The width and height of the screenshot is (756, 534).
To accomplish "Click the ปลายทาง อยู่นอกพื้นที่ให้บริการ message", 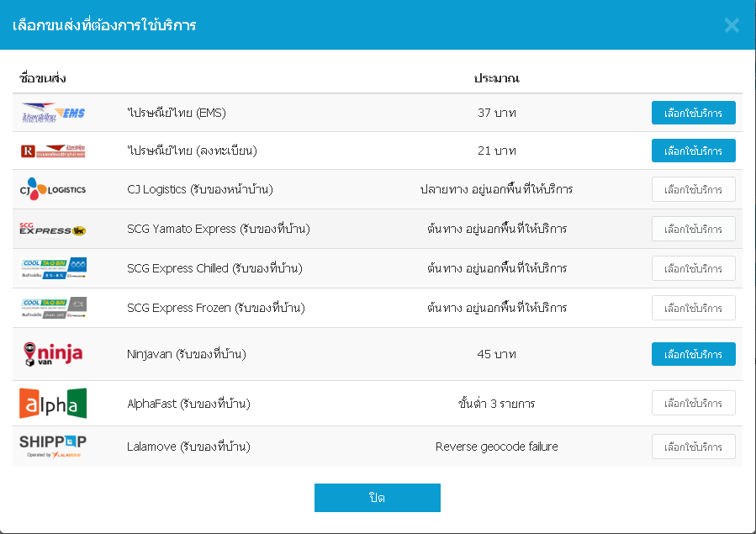I will 497,189.
